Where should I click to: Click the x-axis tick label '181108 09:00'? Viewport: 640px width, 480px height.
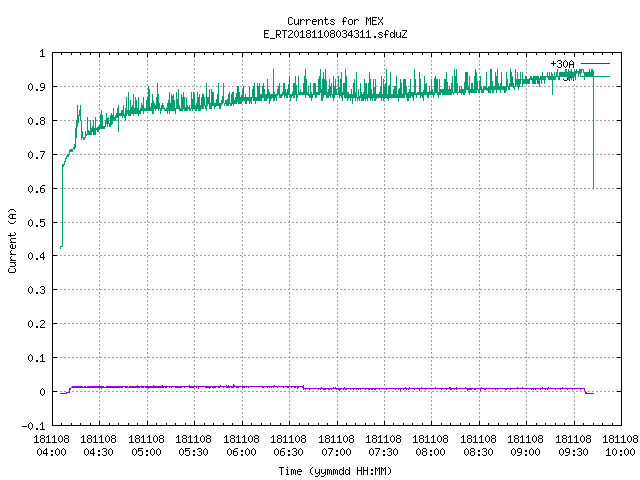[526, 446]
